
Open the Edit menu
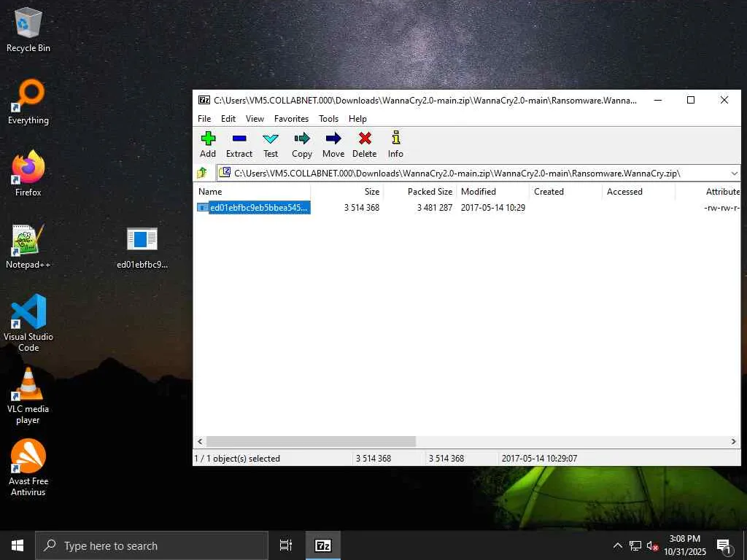(x=228, y=119)
